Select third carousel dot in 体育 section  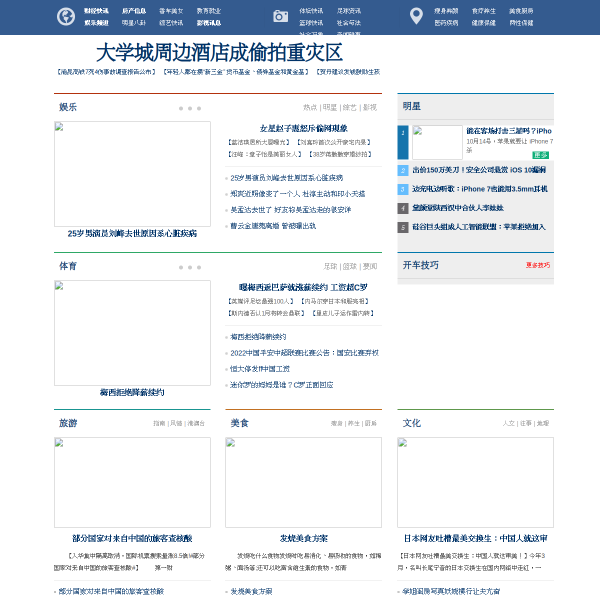click(199, 267)
